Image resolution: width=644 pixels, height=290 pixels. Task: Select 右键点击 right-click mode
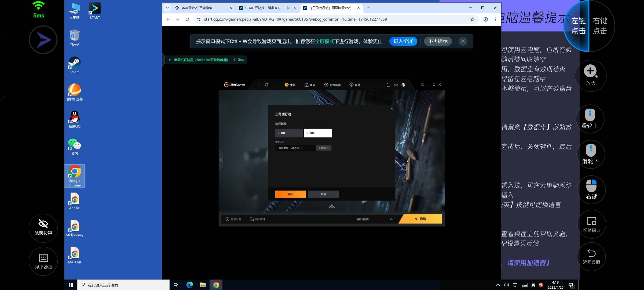click(x=600, y=26)
